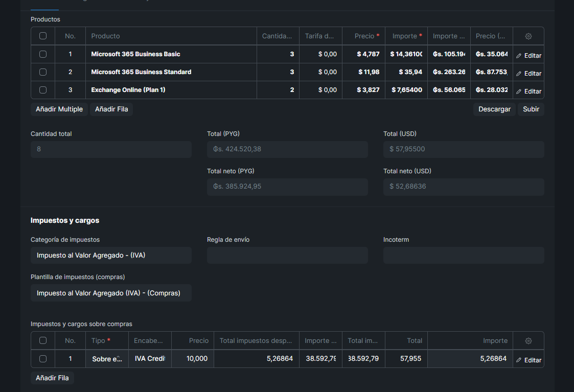Click the '$ 7,65400' amount cell
The height and width of the screenshot is (392, 574).
coord(406,90)
